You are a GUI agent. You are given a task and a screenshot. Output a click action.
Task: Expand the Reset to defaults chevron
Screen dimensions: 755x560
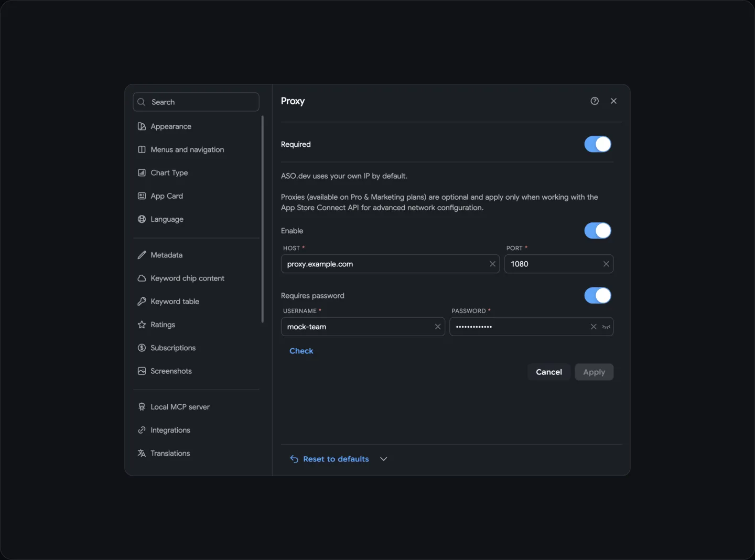(x=384, y=459)
